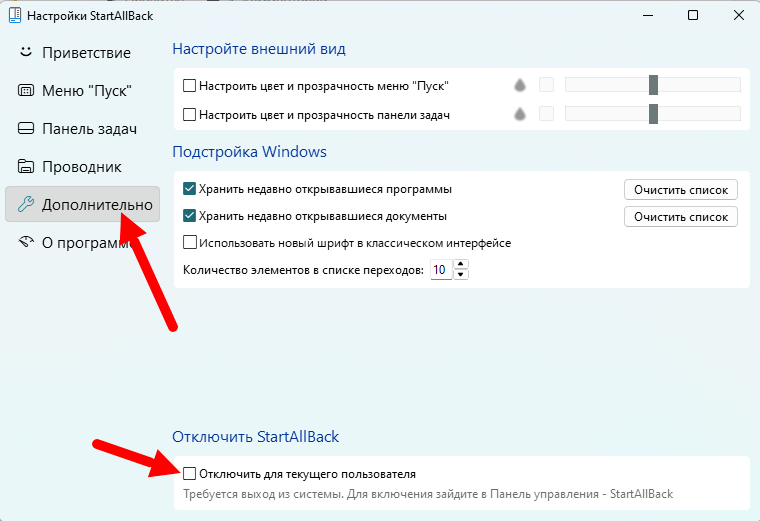Select the Дополнительно section
760x521 pixels.
click(x=82, y=205)
